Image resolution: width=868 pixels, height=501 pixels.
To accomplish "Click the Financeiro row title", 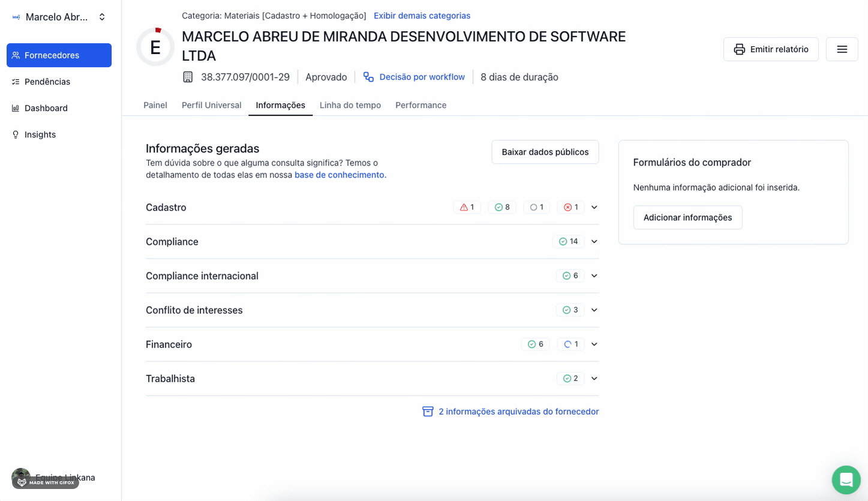I will 169,344.
